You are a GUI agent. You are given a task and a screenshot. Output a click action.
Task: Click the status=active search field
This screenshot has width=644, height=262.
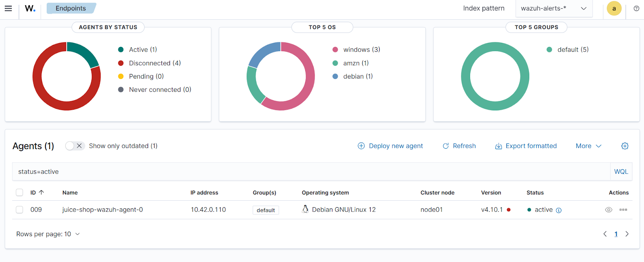point(310,172)
